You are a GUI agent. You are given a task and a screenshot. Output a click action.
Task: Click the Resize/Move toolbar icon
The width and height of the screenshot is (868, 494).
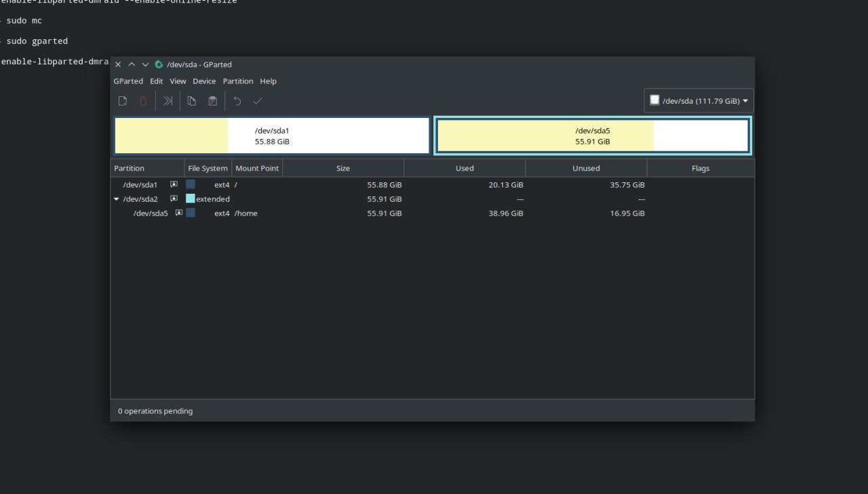point(168,101)
